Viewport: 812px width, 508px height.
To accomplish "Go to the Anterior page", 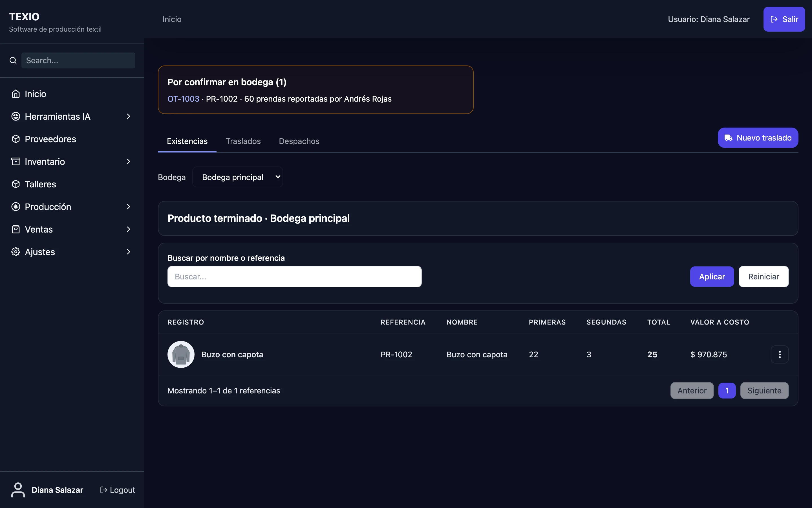I will click(x=692, y=390).
